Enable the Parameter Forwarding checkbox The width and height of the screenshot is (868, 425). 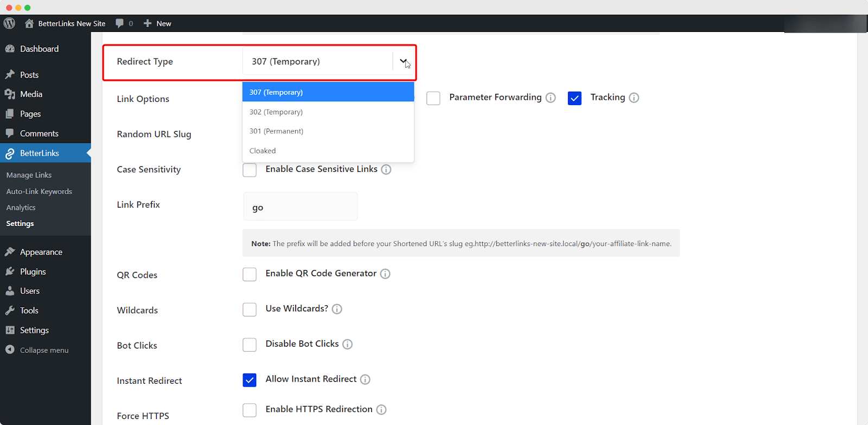click(433, 98)
